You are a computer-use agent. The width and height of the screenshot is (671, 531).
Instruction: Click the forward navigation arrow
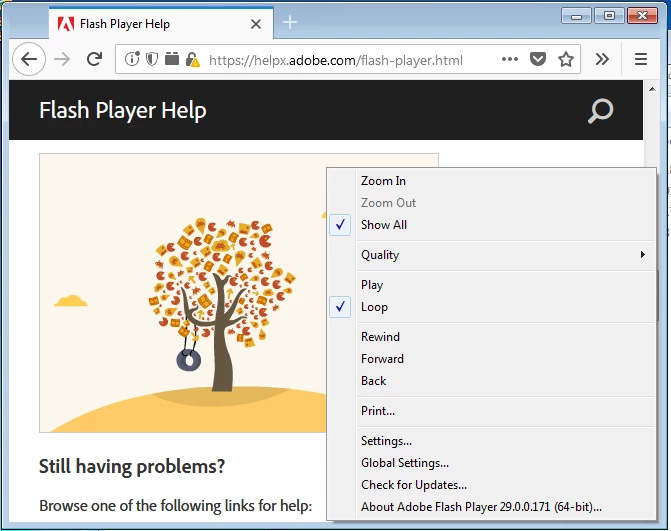click(62, 59)
